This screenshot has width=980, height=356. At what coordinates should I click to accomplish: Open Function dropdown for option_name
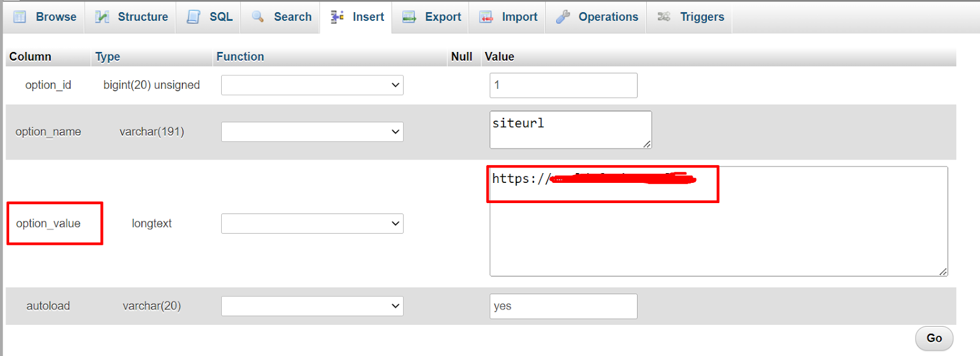click(312, 132)
